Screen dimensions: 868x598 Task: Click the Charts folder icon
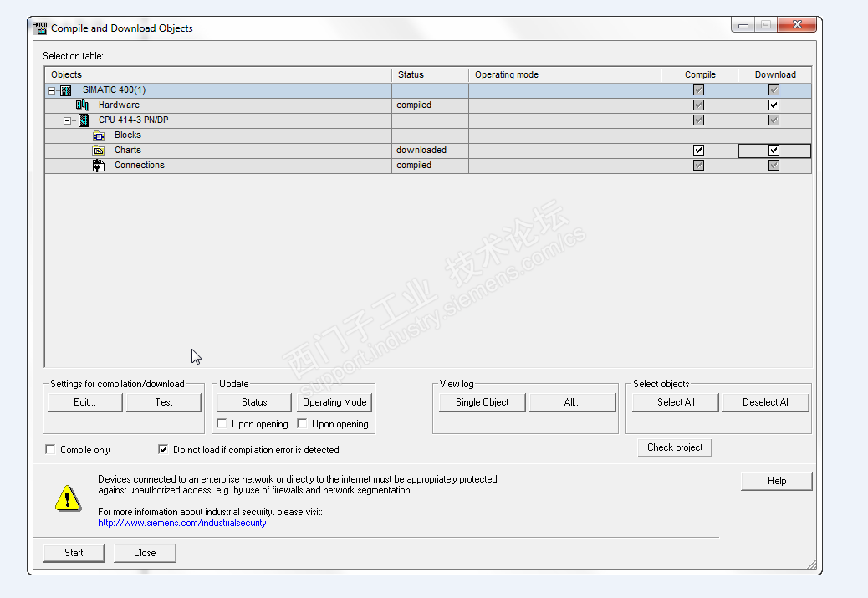click(99, 151)
